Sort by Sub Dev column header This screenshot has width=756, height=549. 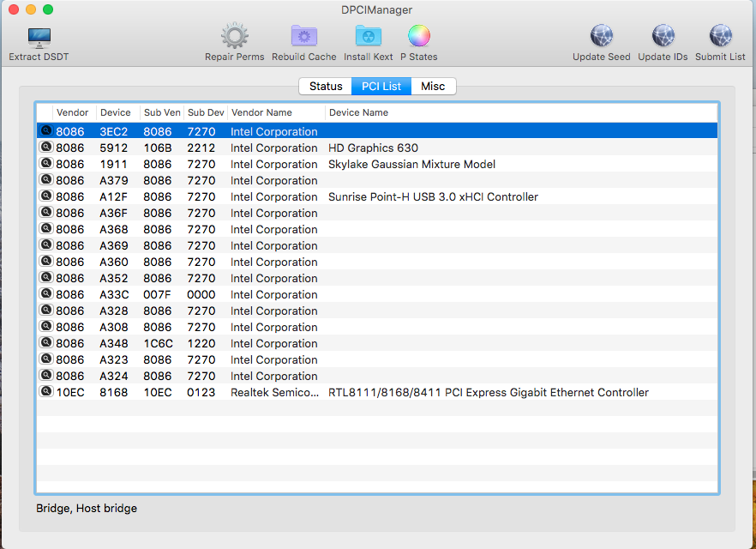[206, 112]
